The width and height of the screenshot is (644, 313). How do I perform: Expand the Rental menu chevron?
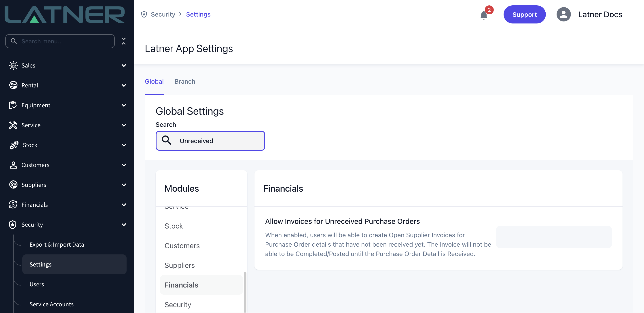coord(124,85)
